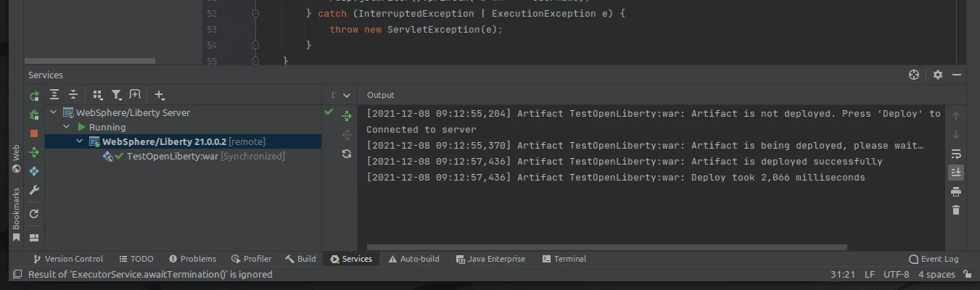Click the Expand All icon in Services toolbar
This screenshot has width=980, height=290.
pos(54,95)
